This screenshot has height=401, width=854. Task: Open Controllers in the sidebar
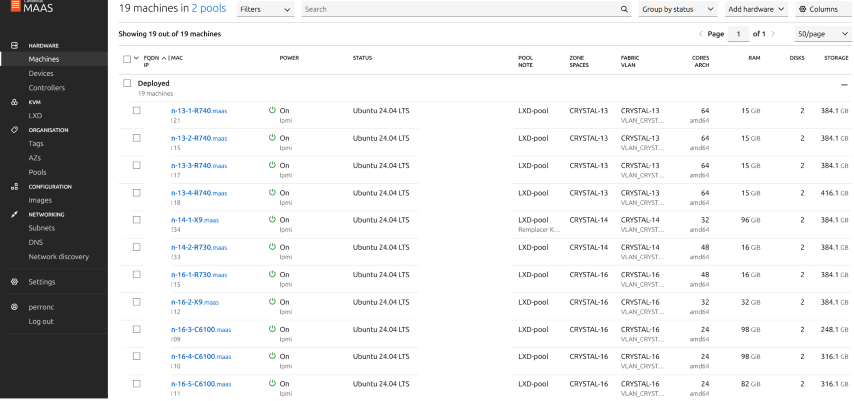click(46, 88)
